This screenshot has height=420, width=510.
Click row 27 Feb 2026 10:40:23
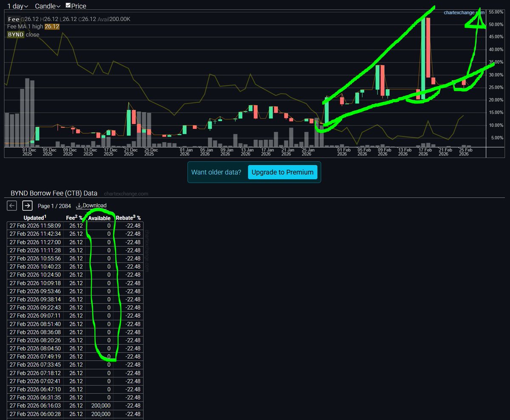[x=75, y=267]
